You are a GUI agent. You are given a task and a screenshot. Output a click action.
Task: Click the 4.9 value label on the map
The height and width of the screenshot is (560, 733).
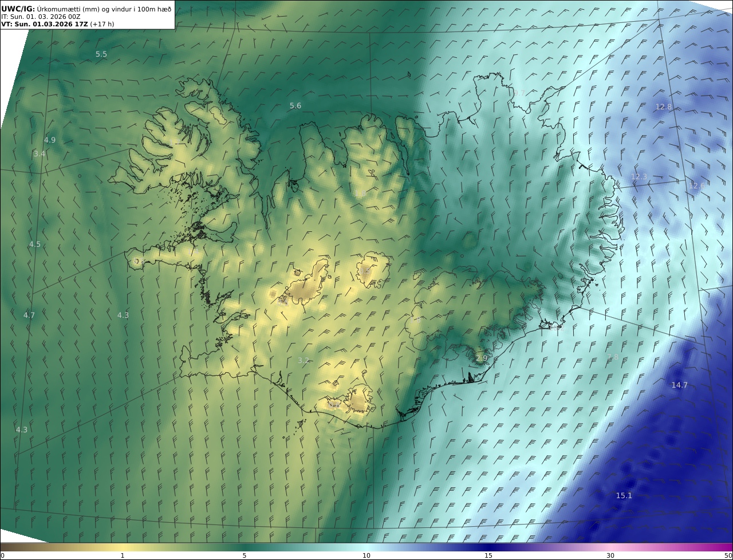point(50,140)
